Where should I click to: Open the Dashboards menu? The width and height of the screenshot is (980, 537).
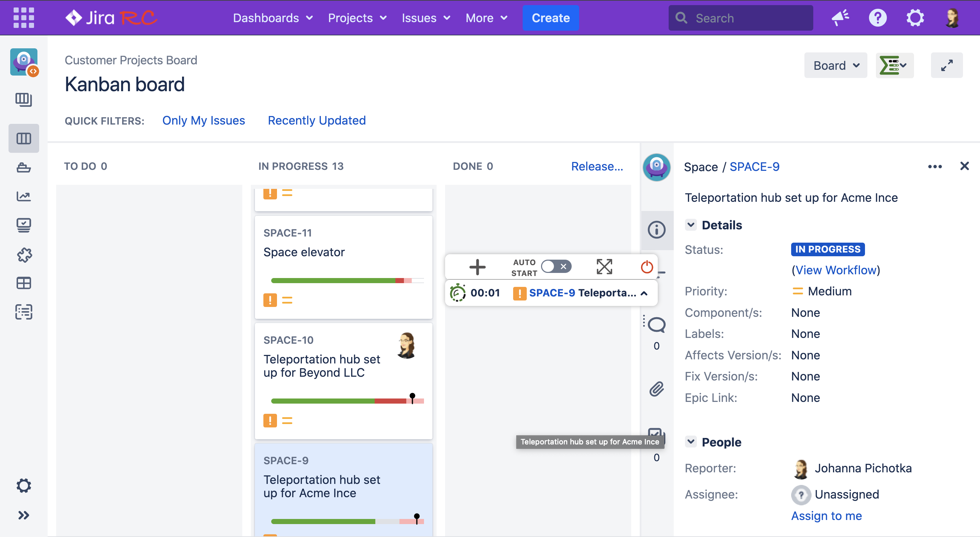tap(273, 18)
